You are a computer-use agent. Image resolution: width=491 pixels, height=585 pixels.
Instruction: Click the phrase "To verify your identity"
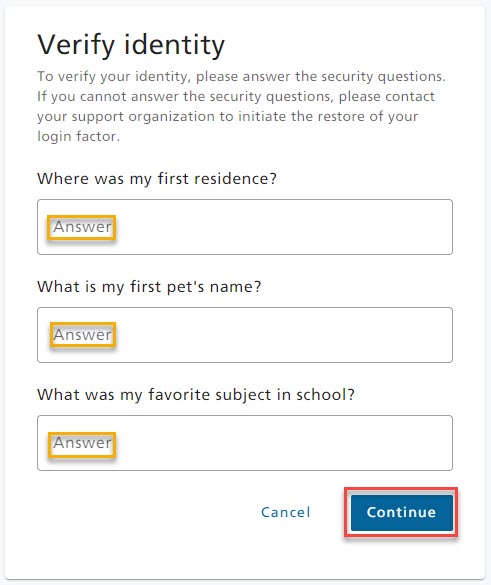coord(111,76)
